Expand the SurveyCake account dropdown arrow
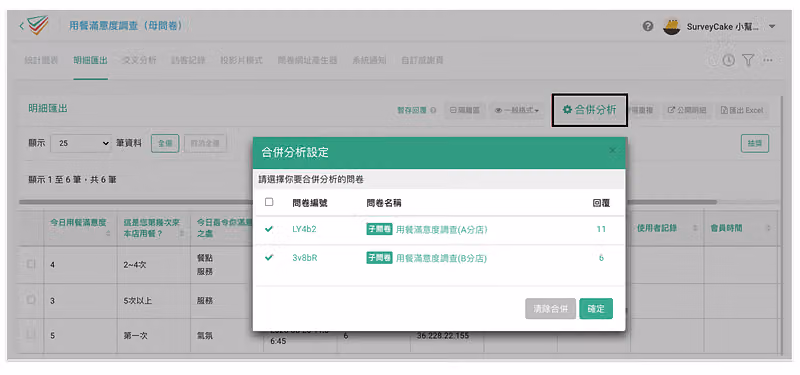The width and height of the screenshot is (800, 375). coord(771,27)
